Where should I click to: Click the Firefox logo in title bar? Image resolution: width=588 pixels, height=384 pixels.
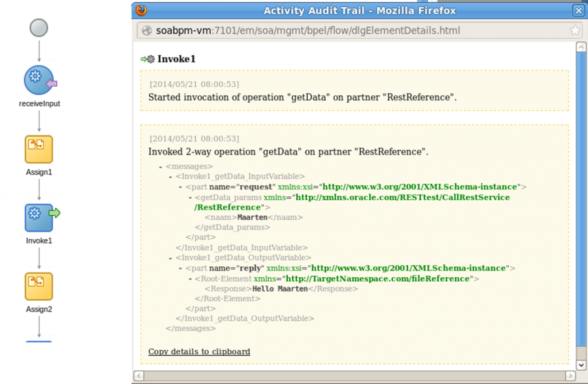click(x=141, y=10)
